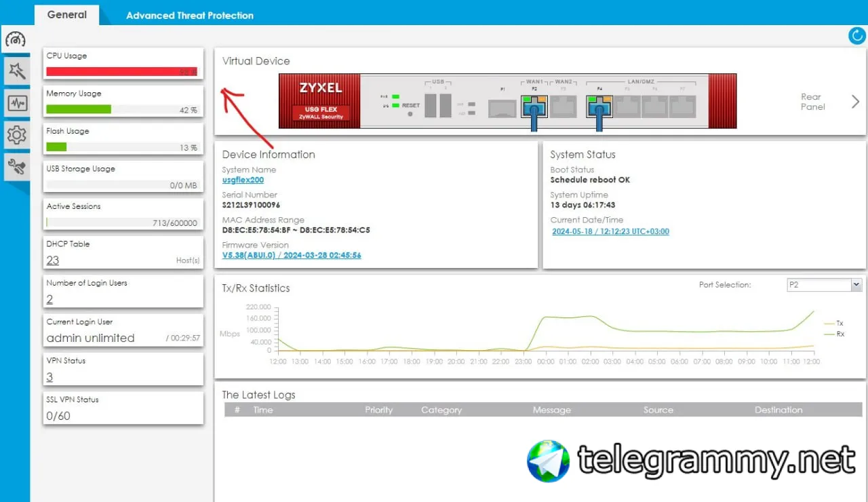868x502 pixels.
Task: Click the # column header in logs
Action: pos(237,410)
